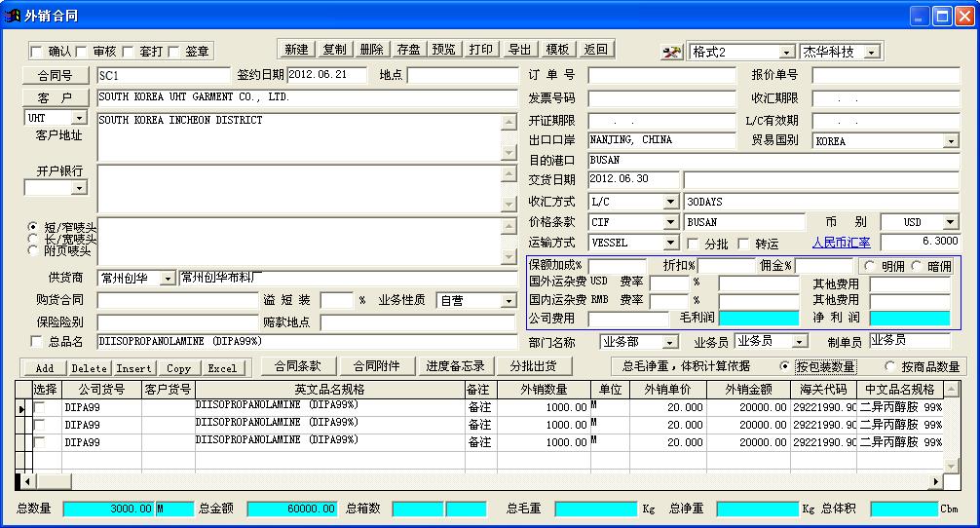This screenshot has width=980, height=528.
Task: Click the cyan 毛利润 field
Action: click(759, 319)
